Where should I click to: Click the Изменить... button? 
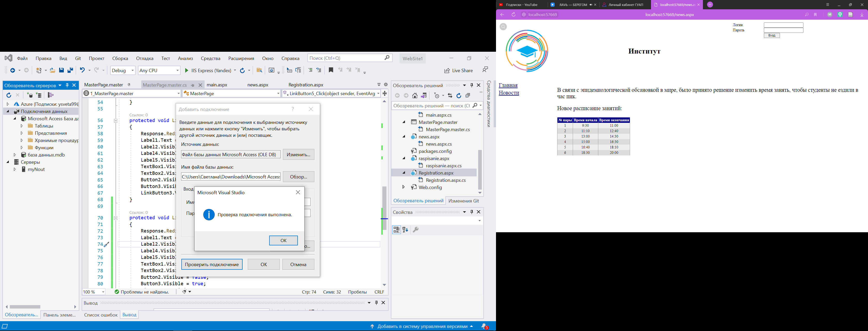(x=299, y=154)
